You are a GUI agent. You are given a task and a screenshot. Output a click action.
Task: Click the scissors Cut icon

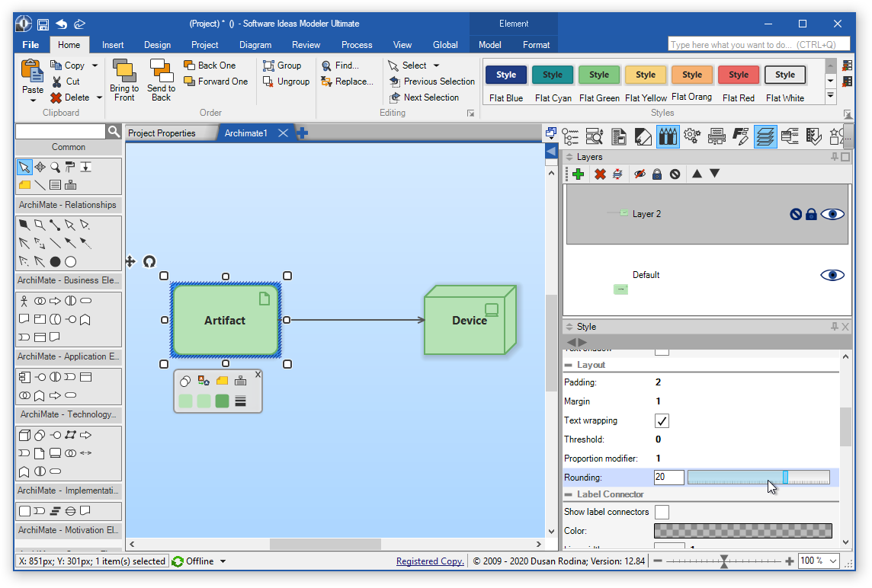[x=56, y=81]
